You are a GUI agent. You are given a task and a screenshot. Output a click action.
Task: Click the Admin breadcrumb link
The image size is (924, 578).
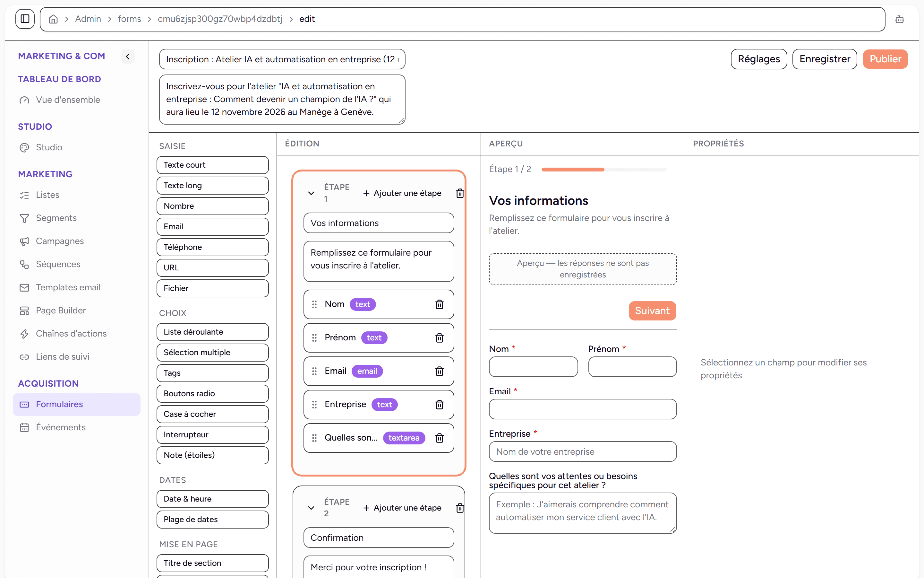88,19
